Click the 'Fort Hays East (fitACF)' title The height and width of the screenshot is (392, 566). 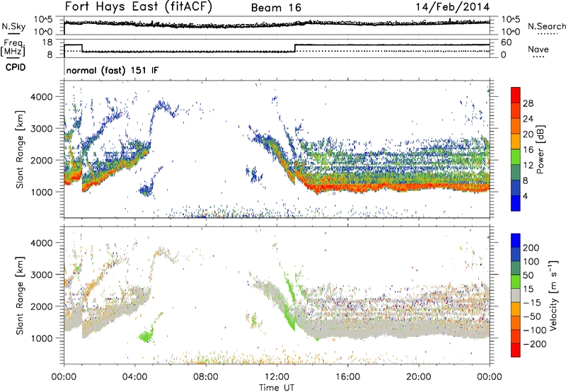point(139,6)
